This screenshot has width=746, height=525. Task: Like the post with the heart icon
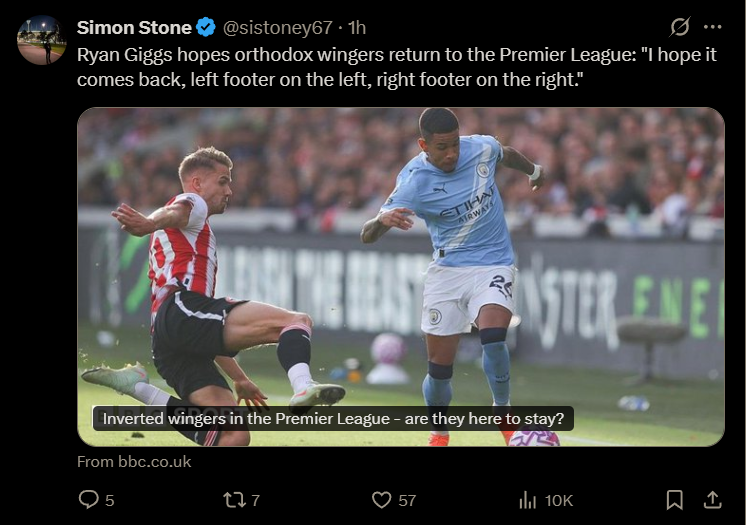381,499
